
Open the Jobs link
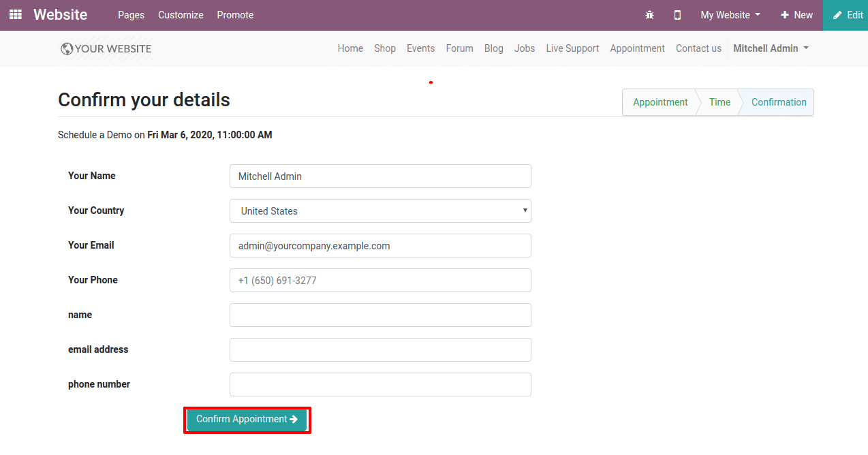[x=525, y=48]
